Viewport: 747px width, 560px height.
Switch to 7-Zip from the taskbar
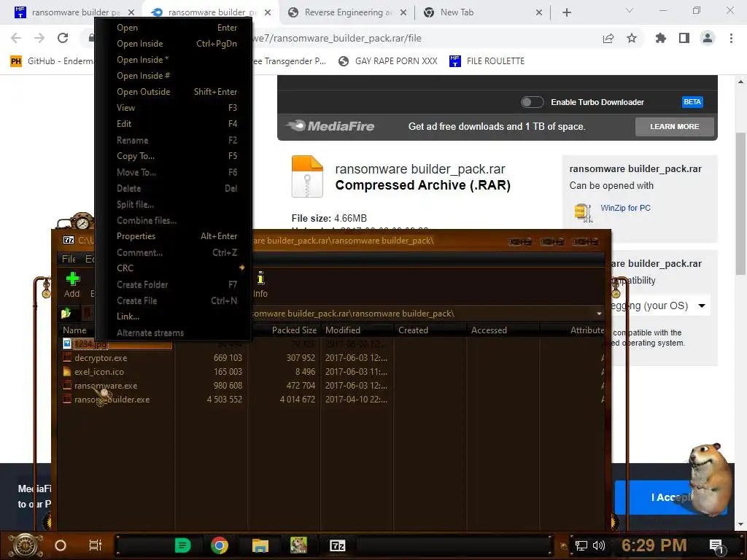pyautogui.click(x=337, y=545)
